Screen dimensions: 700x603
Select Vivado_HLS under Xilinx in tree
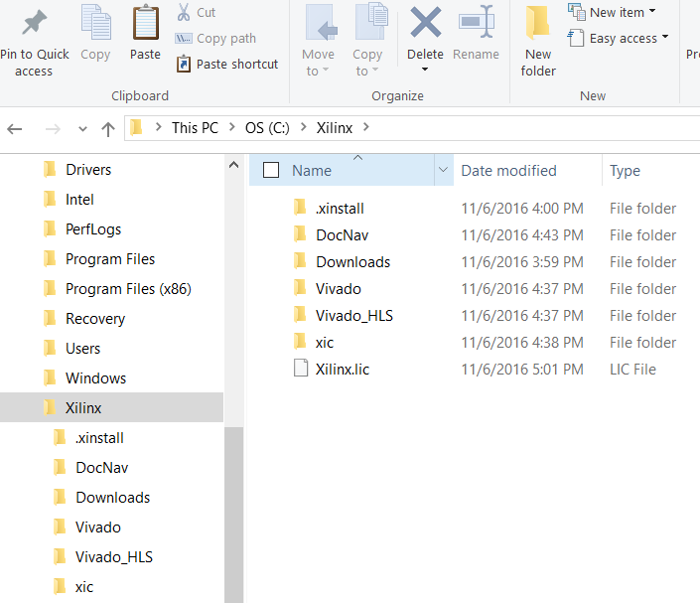click(x=114, y=557)
